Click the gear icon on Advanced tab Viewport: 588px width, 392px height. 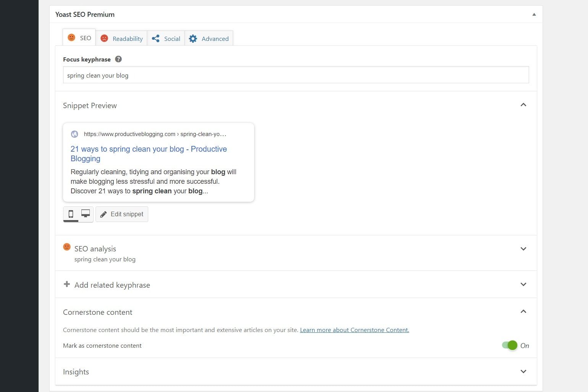point(193,39)
